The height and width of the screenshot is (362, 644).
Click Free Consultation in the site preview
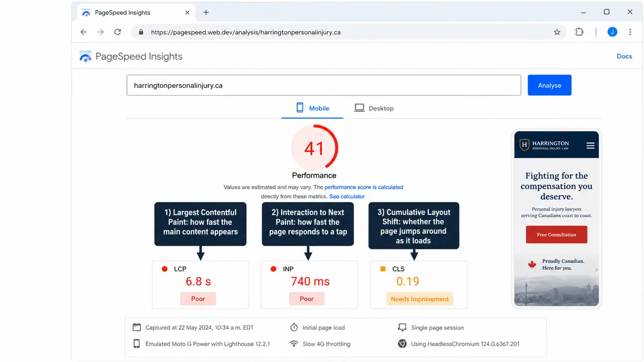tap(557, 234)
